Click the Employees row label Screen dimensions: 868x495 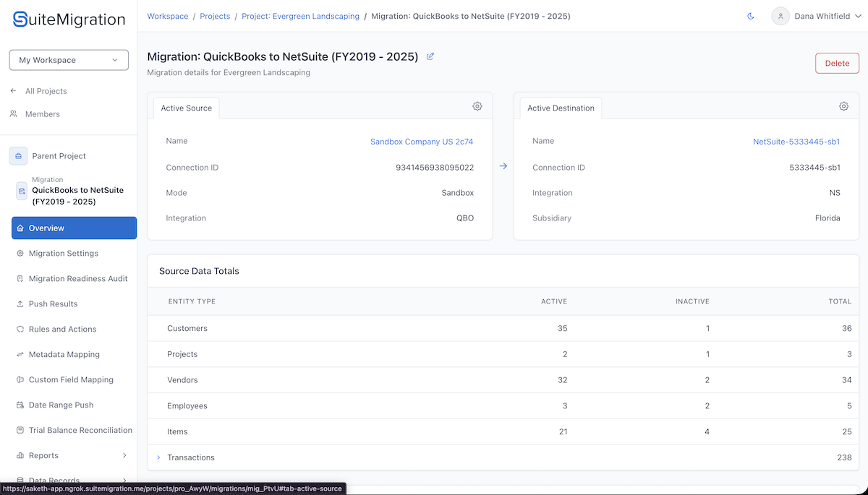pos(187,406)
